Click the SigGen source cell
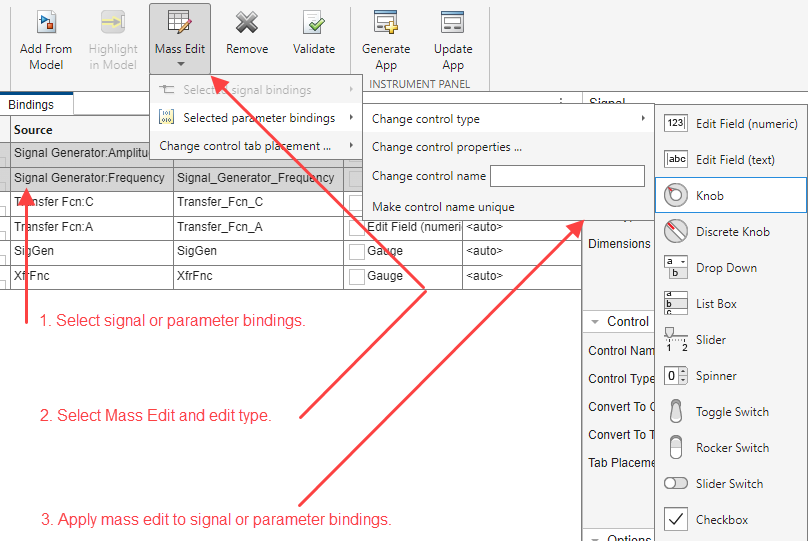This screenshot has width=808, height=541. pyautogui.click(x=92, y=251)
